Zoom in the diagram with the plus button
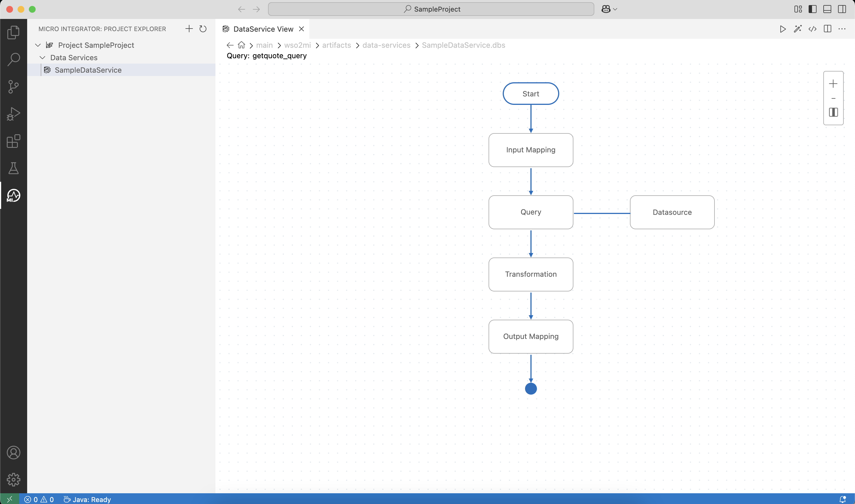The image size is (855, 504). [x=834, y=84]
